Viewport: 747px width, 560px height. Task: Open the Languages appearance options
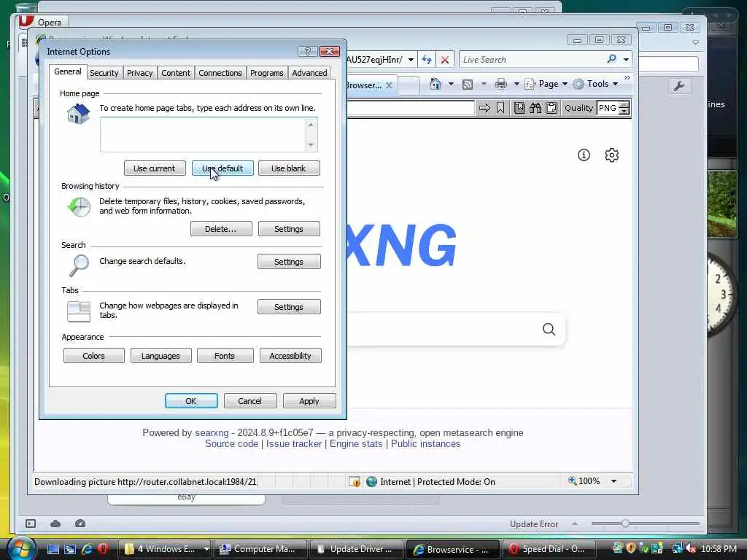click(x=160, y=356)
